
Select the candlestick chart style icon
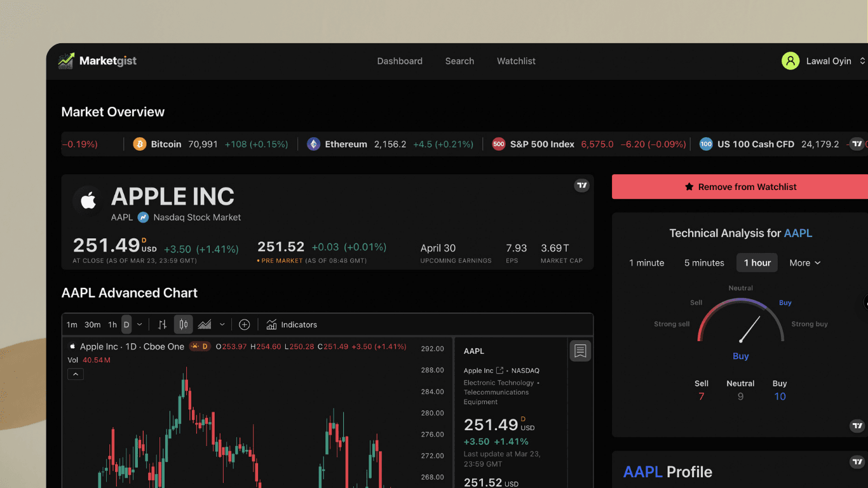183,324
